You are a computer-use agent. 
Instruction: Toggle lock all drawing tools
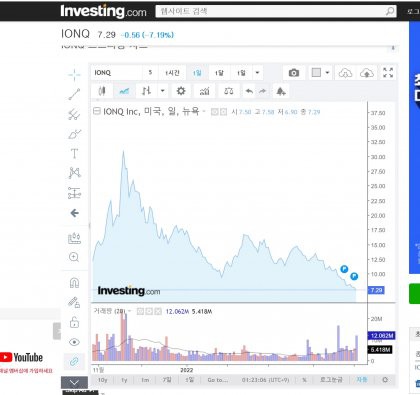[x=74, y=322]
